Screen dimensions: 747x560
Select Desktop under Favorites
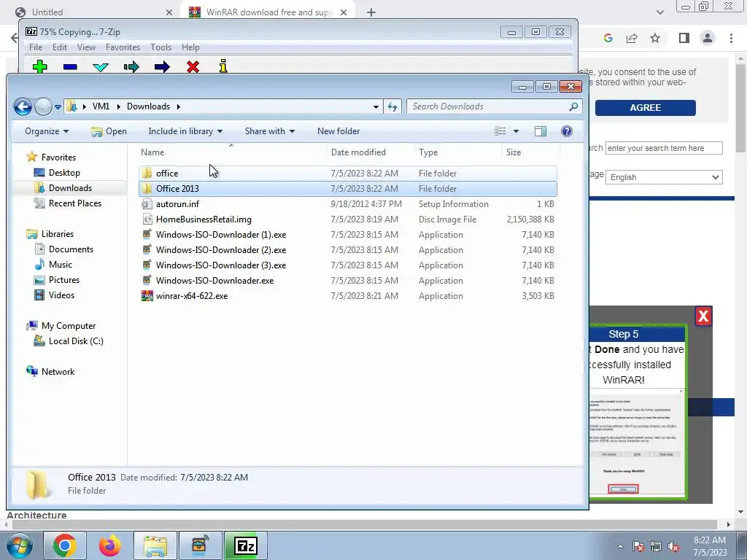coord(57,173)
